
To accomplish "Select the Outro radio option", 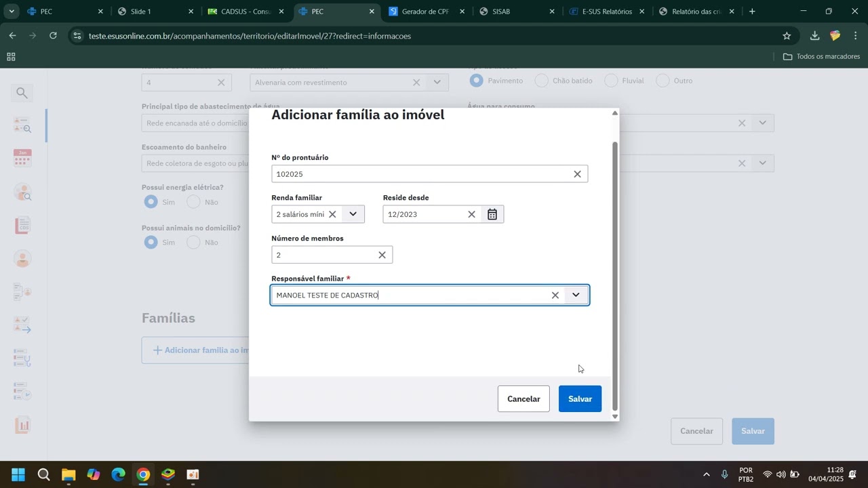I will click(x=663, y=81).
